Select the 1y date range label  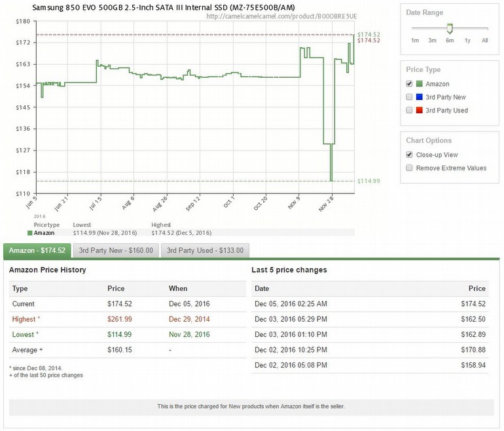point(467,41)
